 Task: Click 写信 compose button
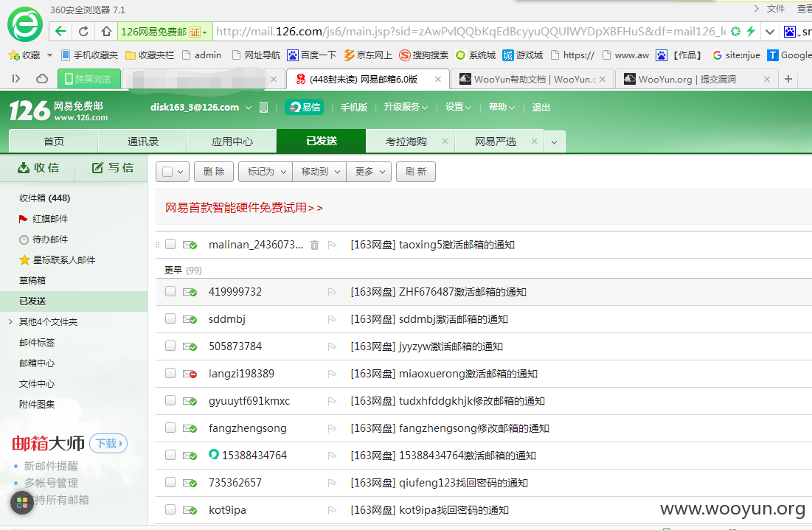[x=112, y=167]
